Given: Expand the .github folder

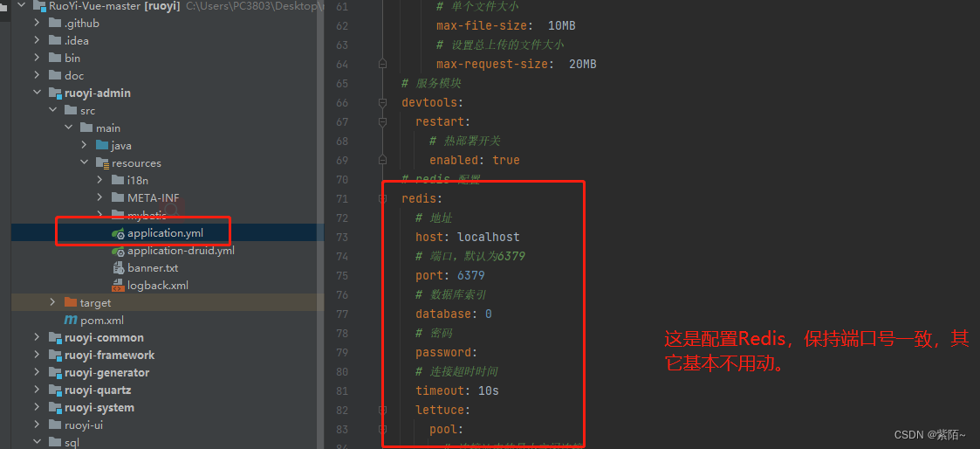Looking at the screenshot, I should click(x=38, y=23).
